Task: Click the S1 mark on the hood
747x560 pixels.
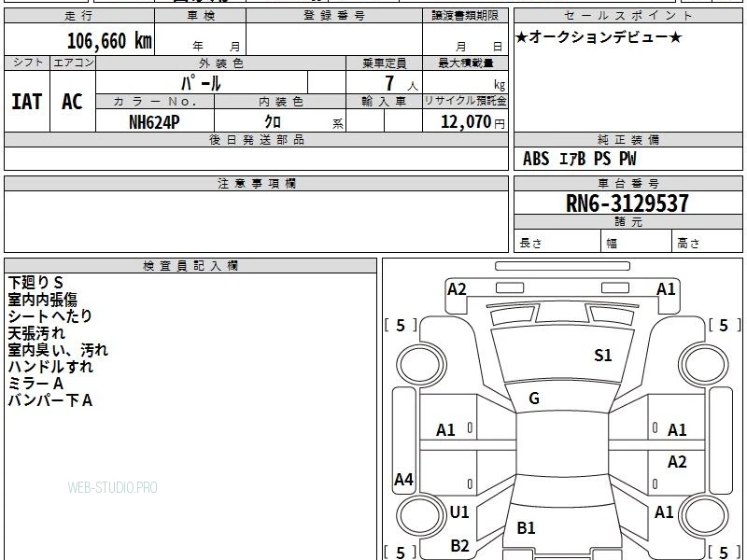Action: point(602,356)
